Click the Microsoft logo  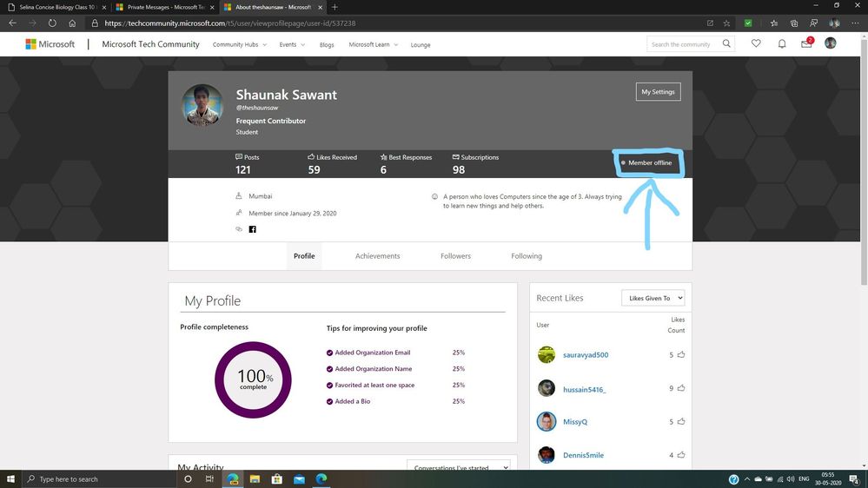tap(50, 44)
